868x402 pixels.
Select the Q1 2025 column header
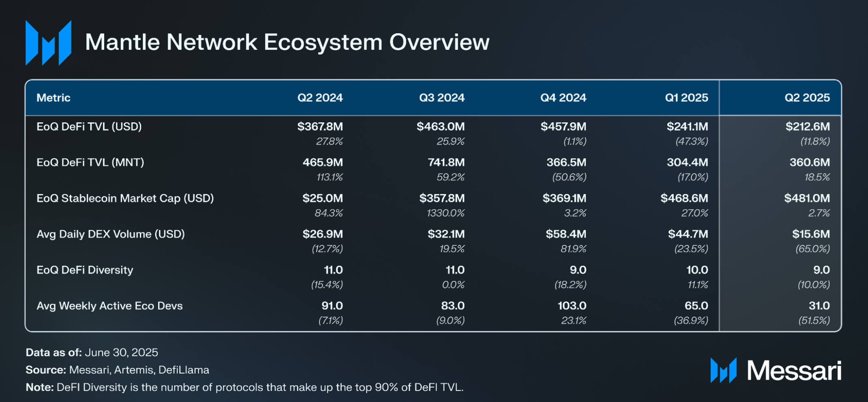(x=686, y=98)
